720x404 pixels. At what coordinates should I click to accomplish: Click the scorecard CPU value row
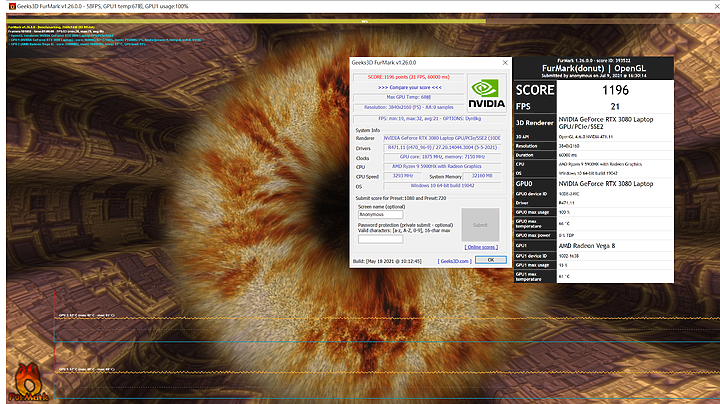click(600, 164)
